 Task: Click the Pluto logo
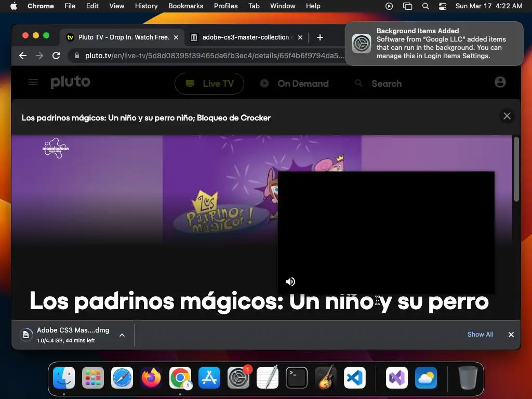point(70,82)
